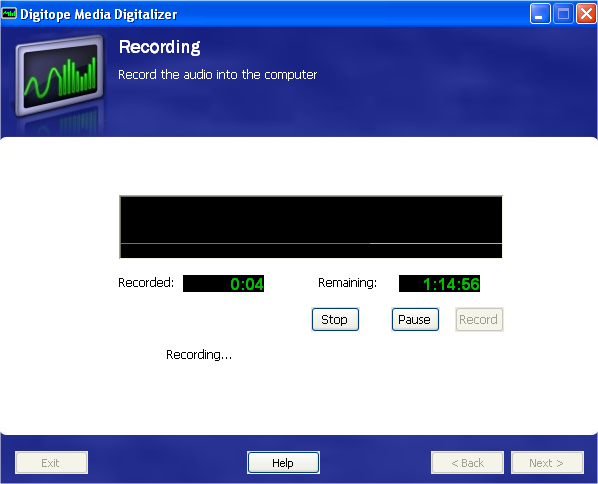Click the disabled maximize window button
The height and width of the screenshot is (484, 598).
pos(563,14)
